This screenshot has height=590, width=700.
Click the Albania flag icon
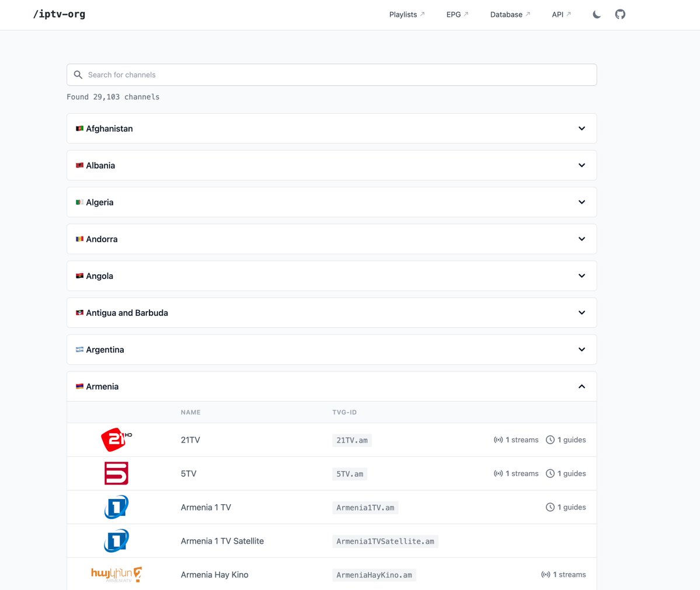click(79, 166)
